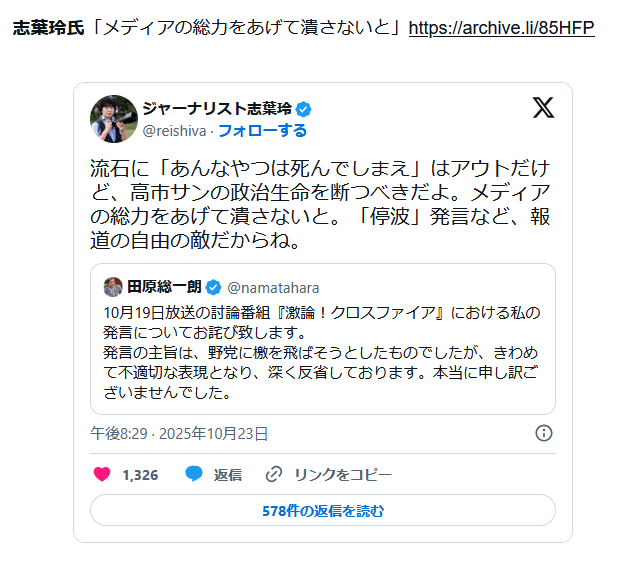Screen dimensions: 619x572
Task: Click the red heart like icon
Action: 102,474
